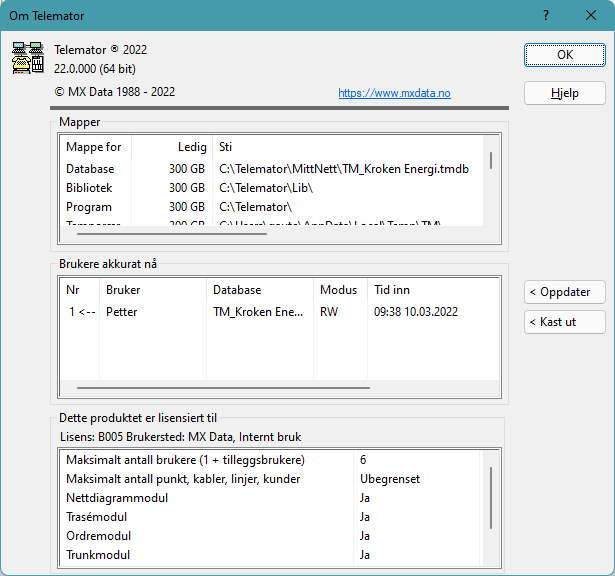Image resolution: width=615 pixels, height=576 pixels.
Task: Select user 'Petter' in the users list
Action: (x=122, y=312)
